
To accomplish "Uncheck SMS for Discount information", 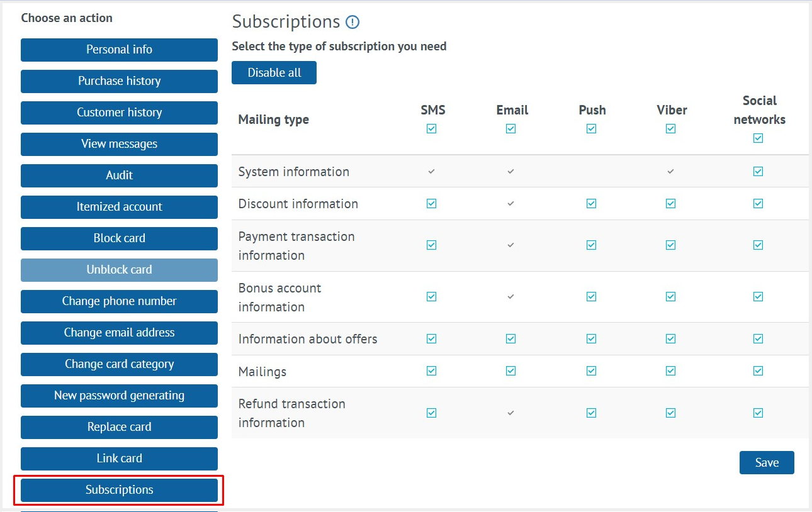I will coord(431,203).
